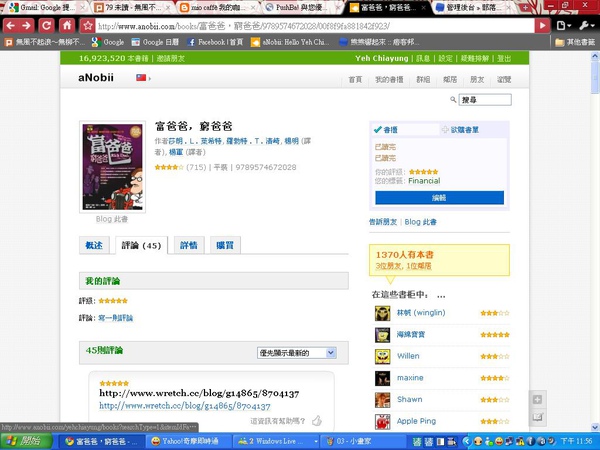Click the blue 編輯 edit button

point(439,198)
